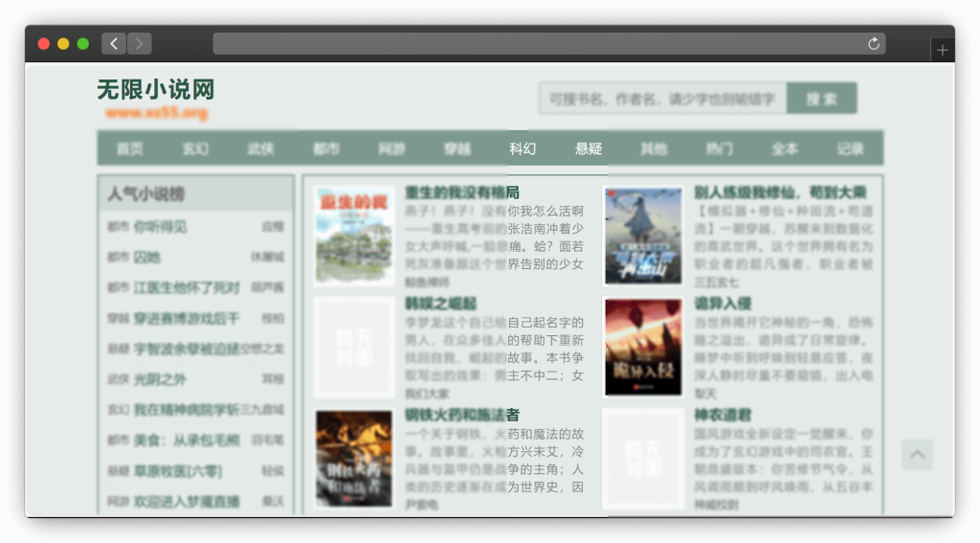Viewport: 980px width, 543px height.
Task: Click the 无限小说网 site logo
Action: pyautogui.click(x=156, y=89)
